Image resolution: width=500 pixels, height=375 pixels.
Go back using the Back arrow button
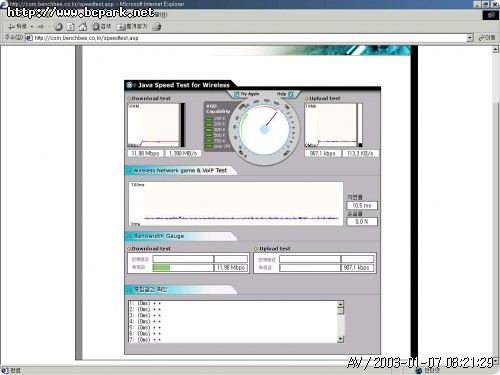[x=17, y=26]
